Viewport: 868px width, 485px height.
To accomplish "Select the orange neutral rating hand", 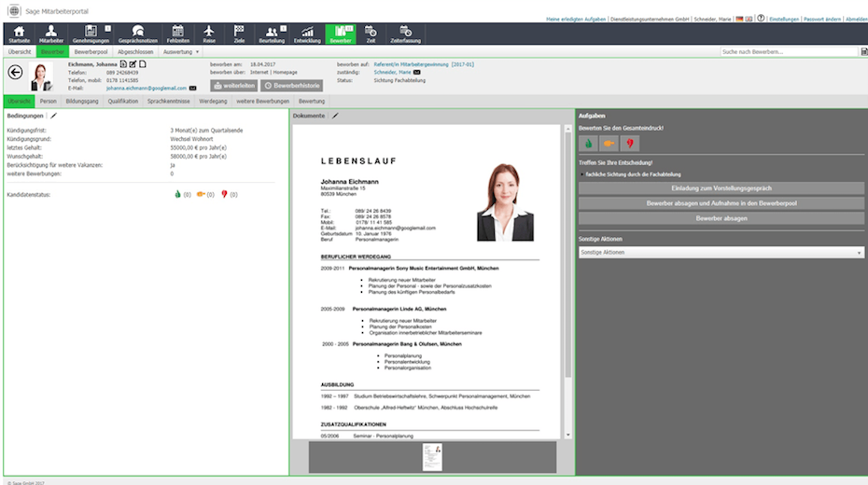I will pos(609,144).
